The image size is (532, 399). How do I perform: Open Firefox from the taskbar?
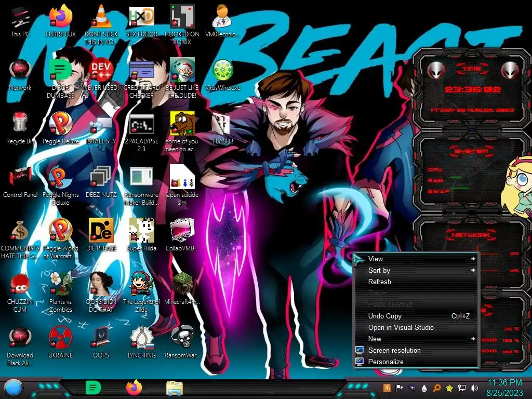pos(134,388)
